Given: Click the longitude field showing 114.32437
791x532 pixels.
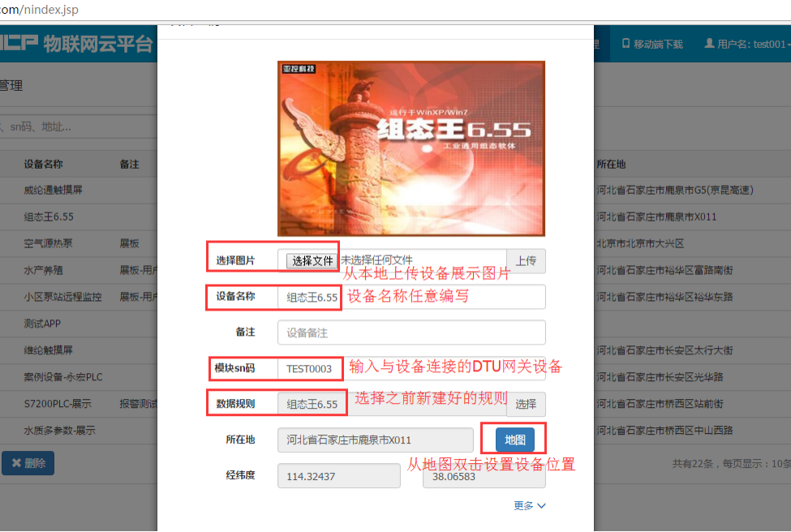Looking at the screenshot, I should pos(339,476).
